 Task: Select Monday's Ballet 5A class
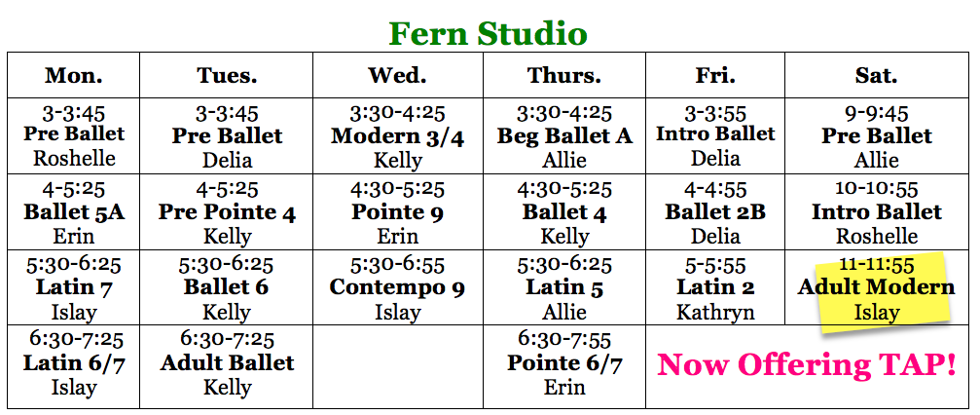[73, 211]
